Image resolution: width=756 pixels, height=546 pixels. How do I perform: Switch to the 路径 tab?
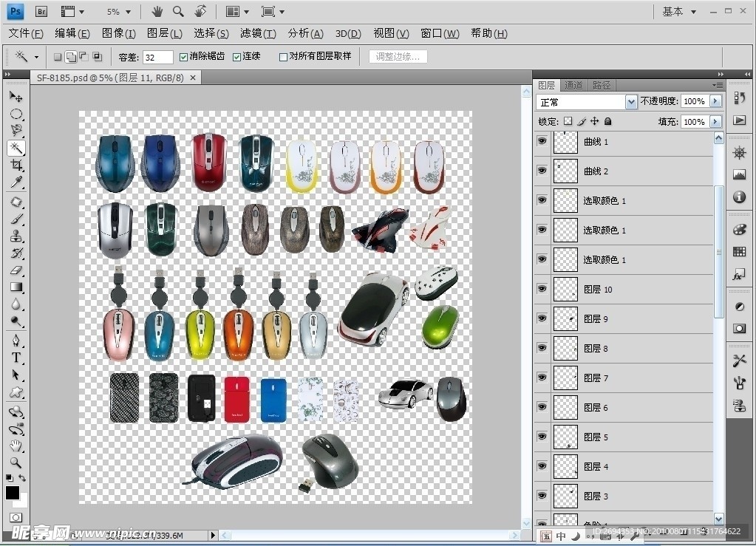[602, 85]
